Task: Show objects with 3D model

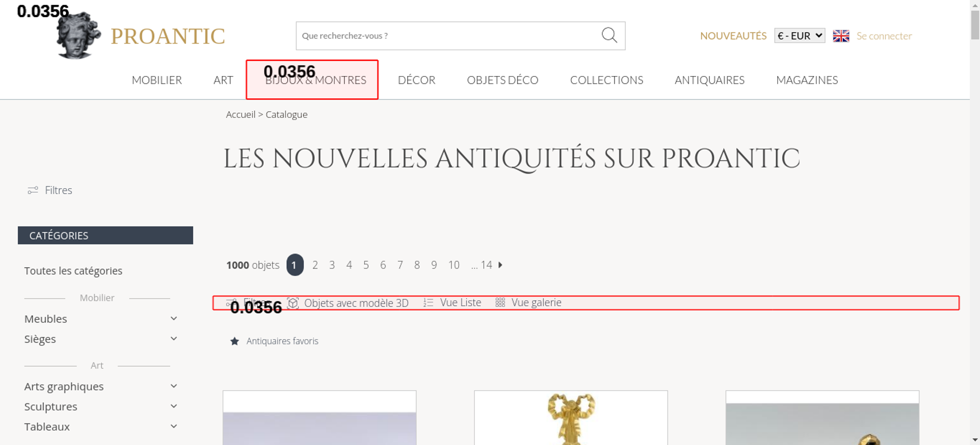Action: pyautogui.click(x=348, y=303)
